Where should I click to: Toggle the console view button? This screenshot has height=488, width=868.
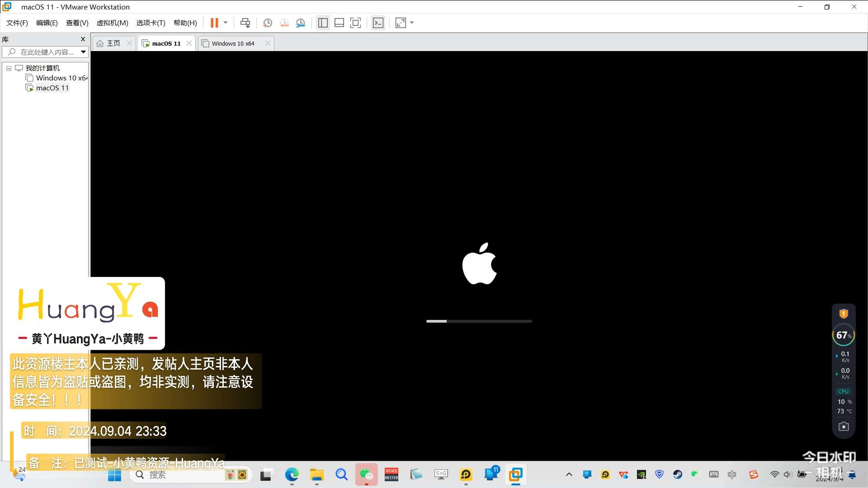(x=378, y=23)
